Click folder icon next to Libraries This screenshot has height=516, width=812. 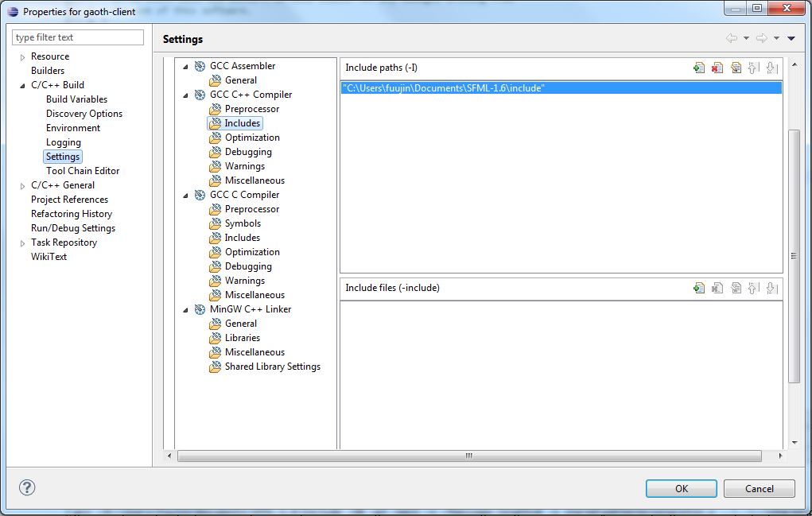coord(215,338)
